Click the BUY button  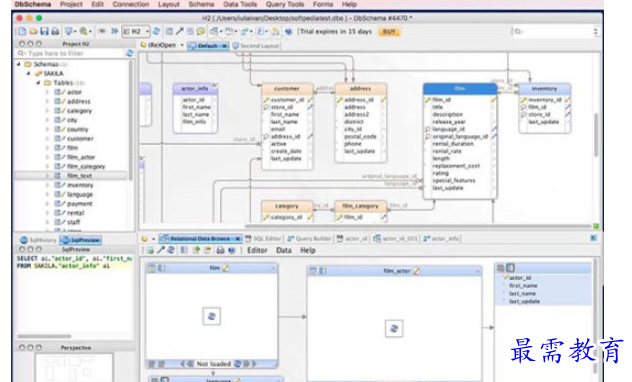389,31
